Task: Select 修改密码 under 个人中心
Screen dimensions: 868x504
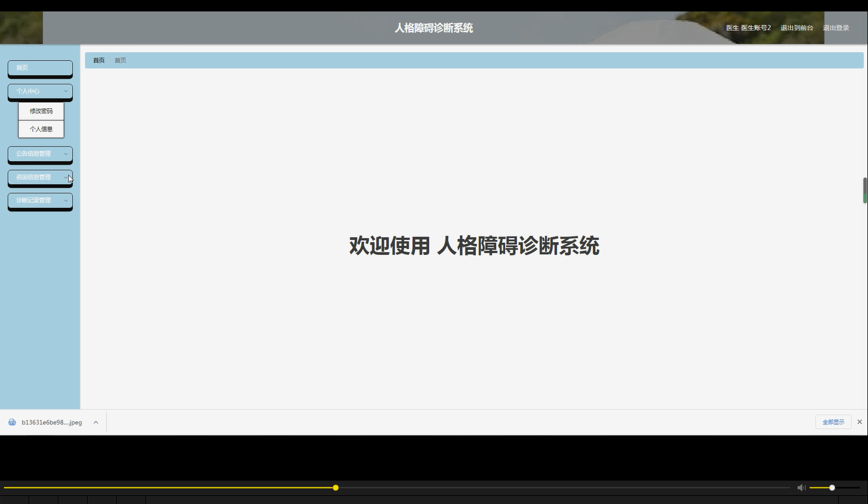Action: point(41,111)
